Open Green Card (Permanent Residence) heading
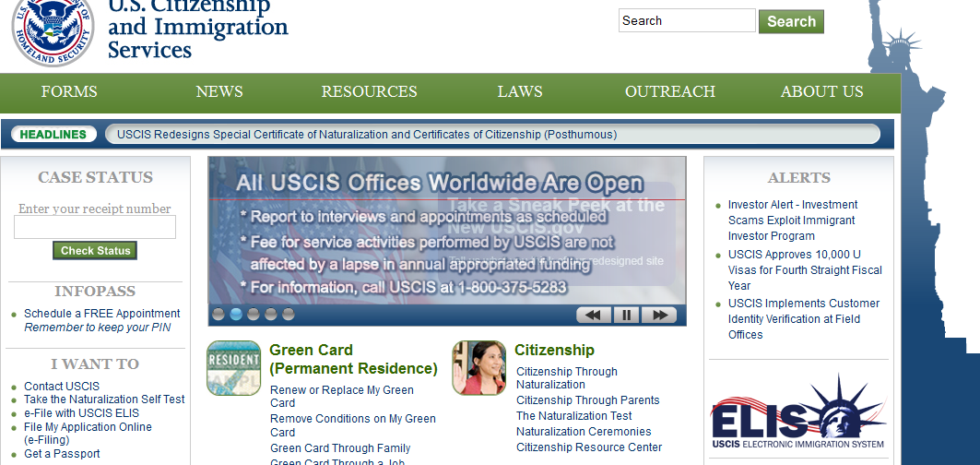 pyautogui.click(x=353, y=359)
